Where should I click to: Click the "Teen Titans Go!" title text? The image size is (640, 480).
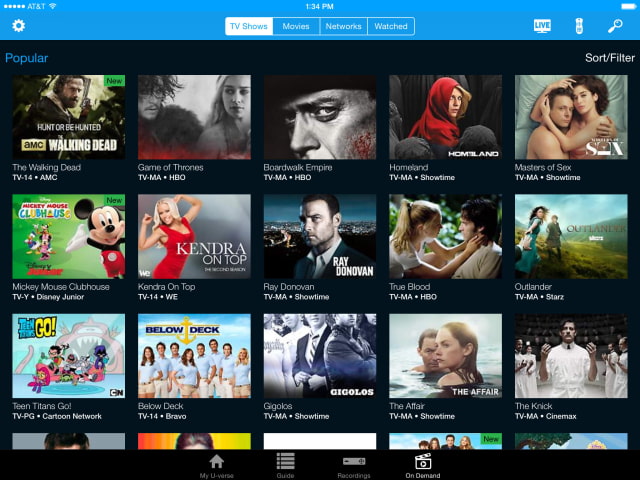click(42, 406)
